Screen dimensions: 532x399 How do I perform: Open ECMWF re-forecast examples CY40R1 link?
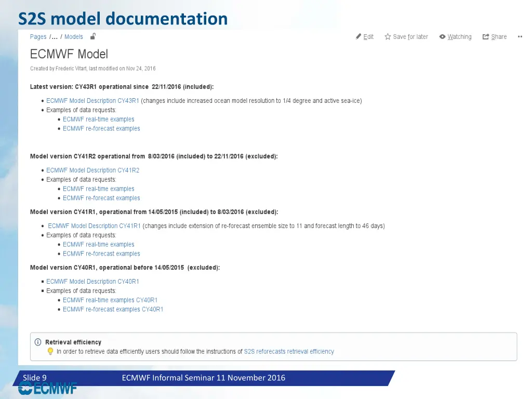pos(113,310)
